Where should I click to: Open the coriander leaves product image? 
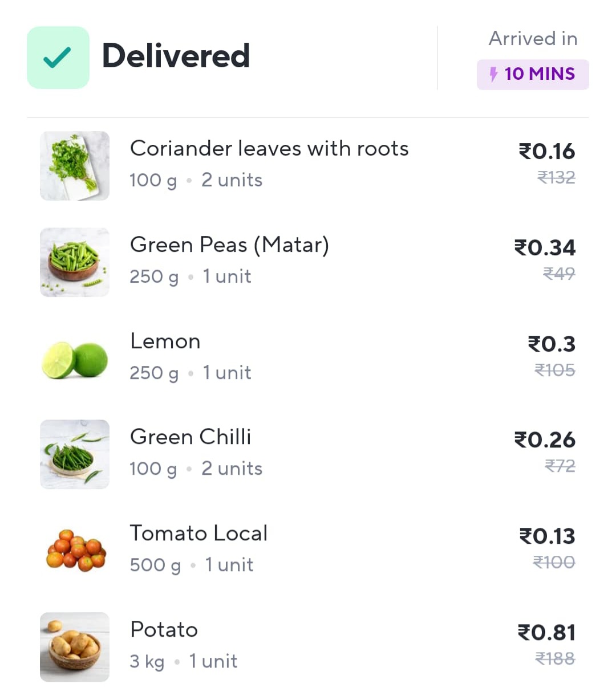[x=74, y=166]
